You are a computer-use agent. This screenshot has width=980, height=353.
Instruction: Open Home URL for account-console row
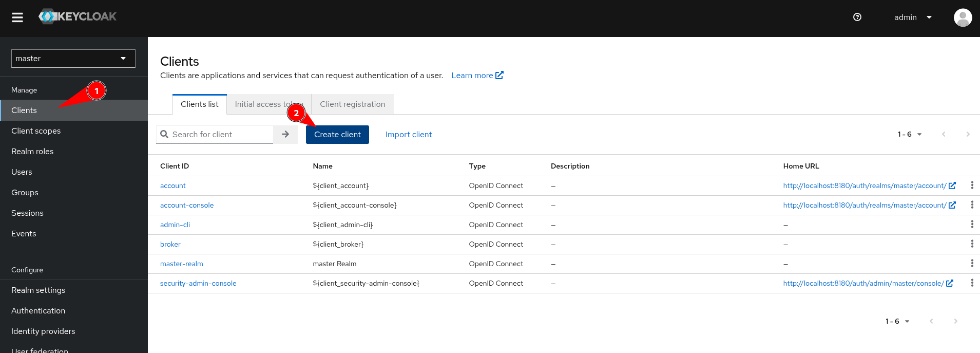pyautogui.click(x=869, y=205)
